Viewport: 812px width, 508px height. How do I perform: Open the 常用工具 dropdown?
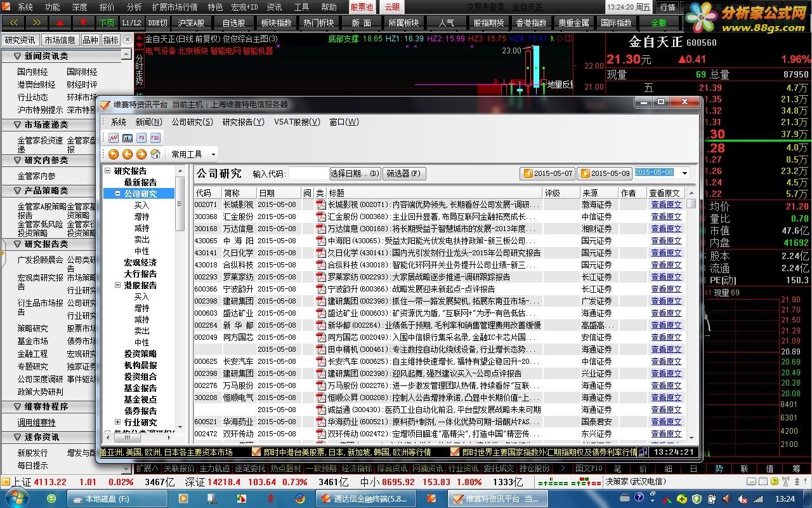coord(192,154)
